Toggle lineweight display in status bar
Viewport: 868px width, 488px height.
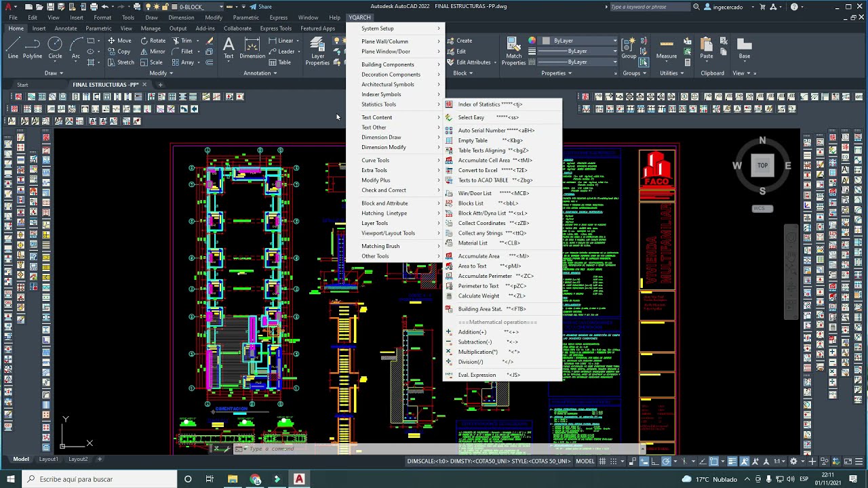[x=732, y=461]
